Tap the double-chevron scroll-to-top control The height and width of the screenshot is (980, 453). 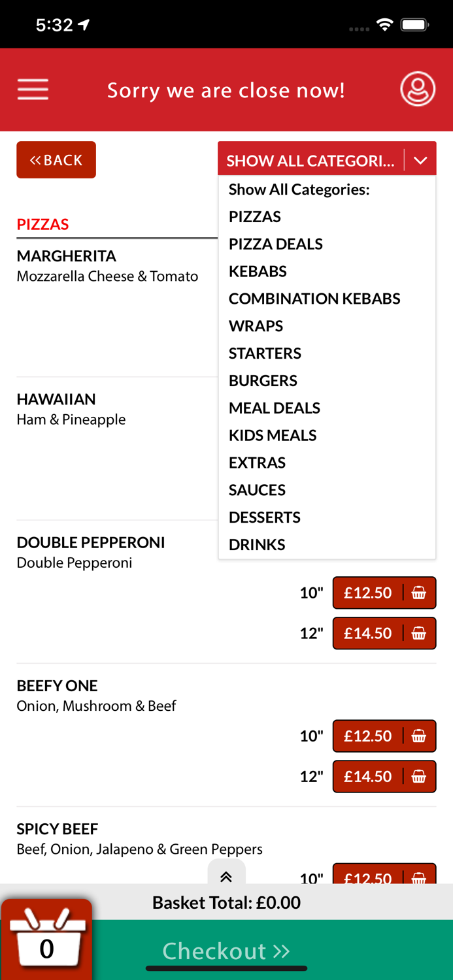pyautogui.click(x=226, y=877)
